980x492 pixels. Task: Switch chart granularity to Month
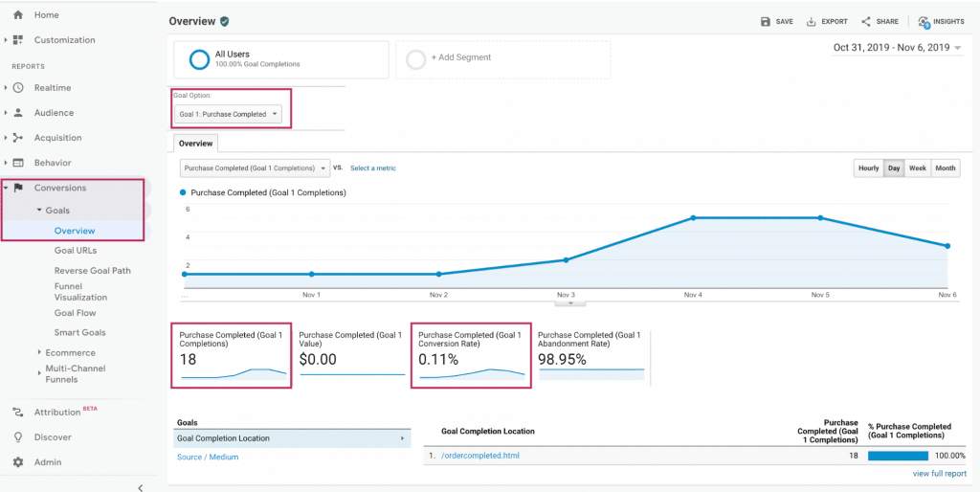[945, 168]
